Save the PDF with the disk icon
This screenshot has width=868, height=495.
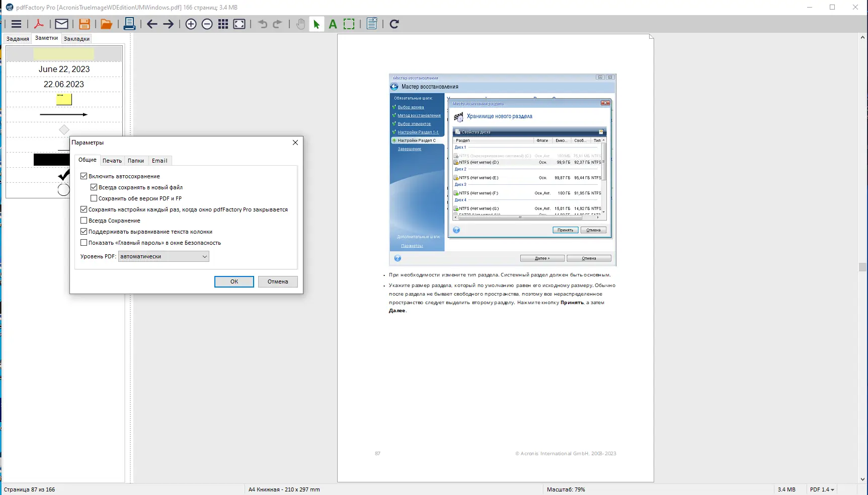point(85,24)
